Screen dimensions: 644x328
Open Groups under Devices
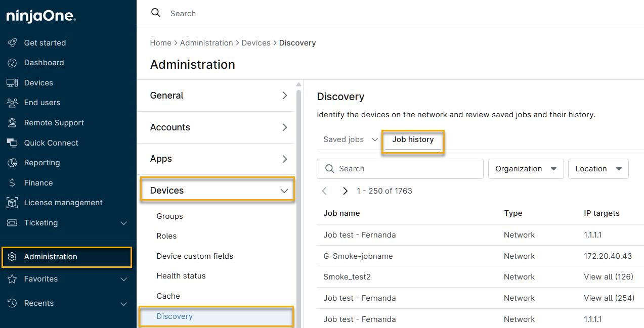(169, 216)
